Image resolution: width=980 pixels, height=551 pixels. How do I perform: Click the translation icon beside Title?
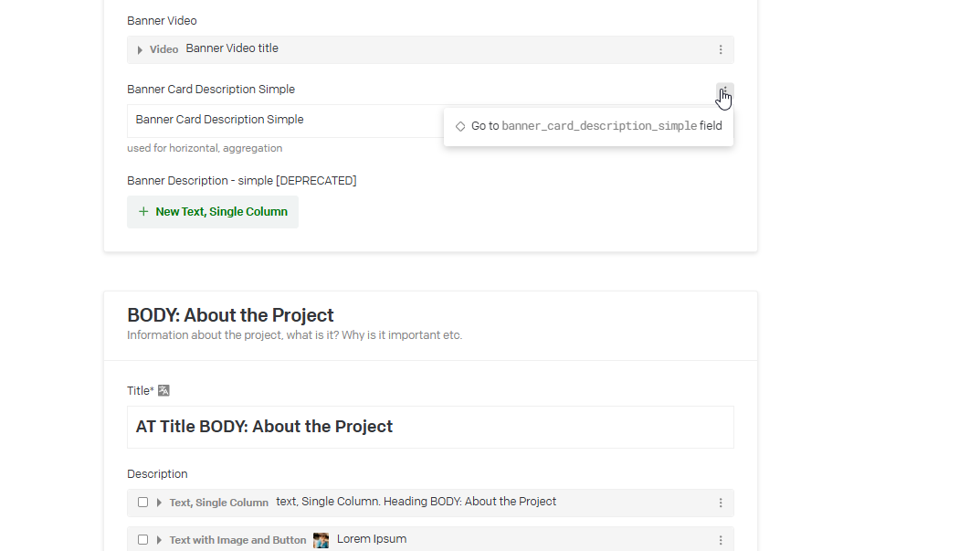164,391
